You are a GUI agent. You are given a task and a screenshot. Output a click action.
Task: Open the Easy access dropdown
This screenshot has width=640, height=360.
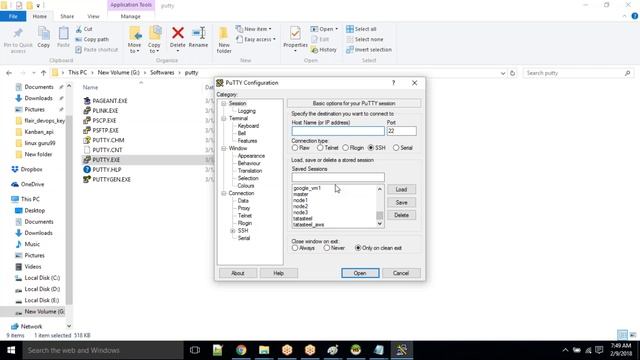pyautogui.click(x=256, y=40)
